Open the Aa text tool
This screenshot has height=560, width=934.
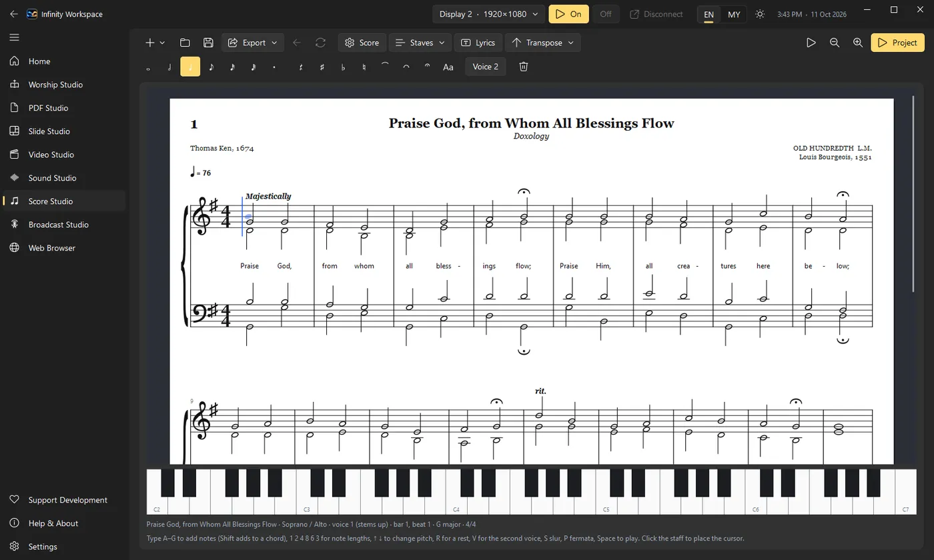point(448,67)
